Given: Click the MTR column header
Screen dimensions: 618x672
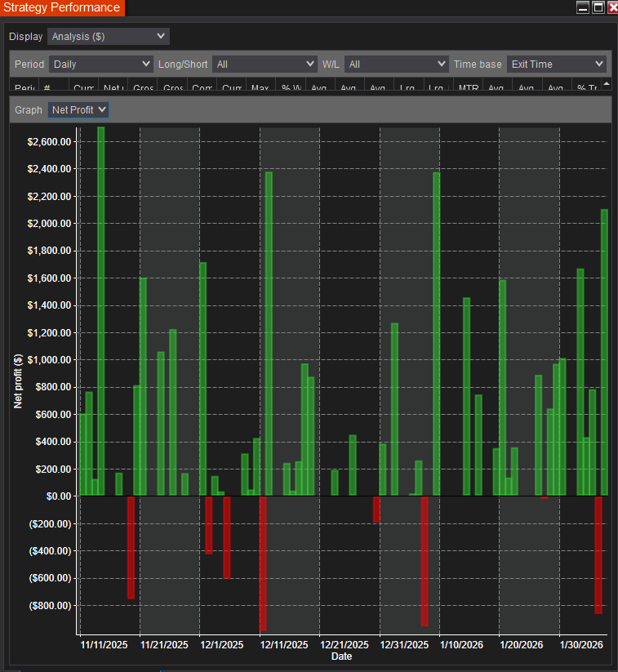Looking at the screenshot, I should (469, 87).
